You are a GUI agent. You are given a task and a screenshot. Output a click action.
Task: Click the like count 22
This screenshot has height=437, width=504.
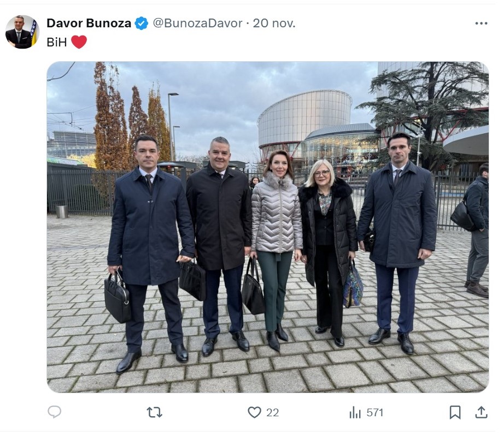point(272,412)
